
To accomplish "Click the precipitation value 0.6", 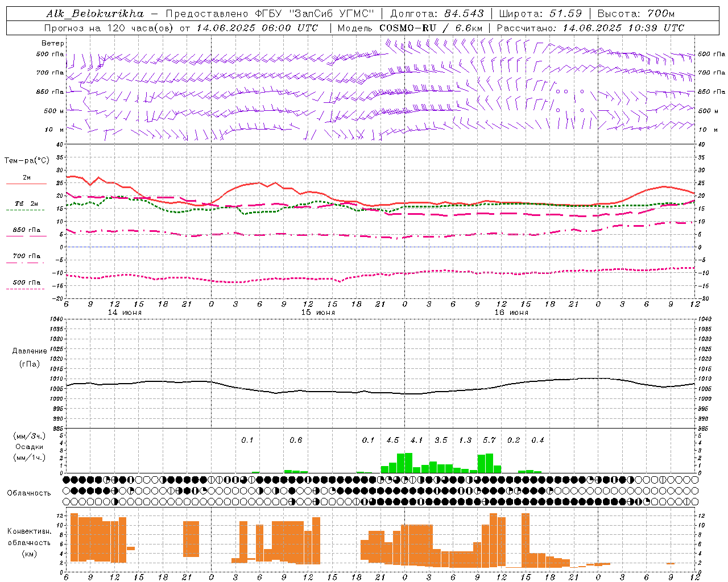I will (296, 440).
